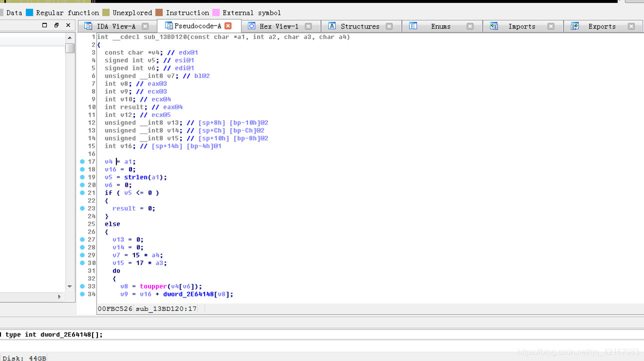644x361 pixels.
Task: Toggle breakpoint dot on line 27
Action: [x=82, y=239]
